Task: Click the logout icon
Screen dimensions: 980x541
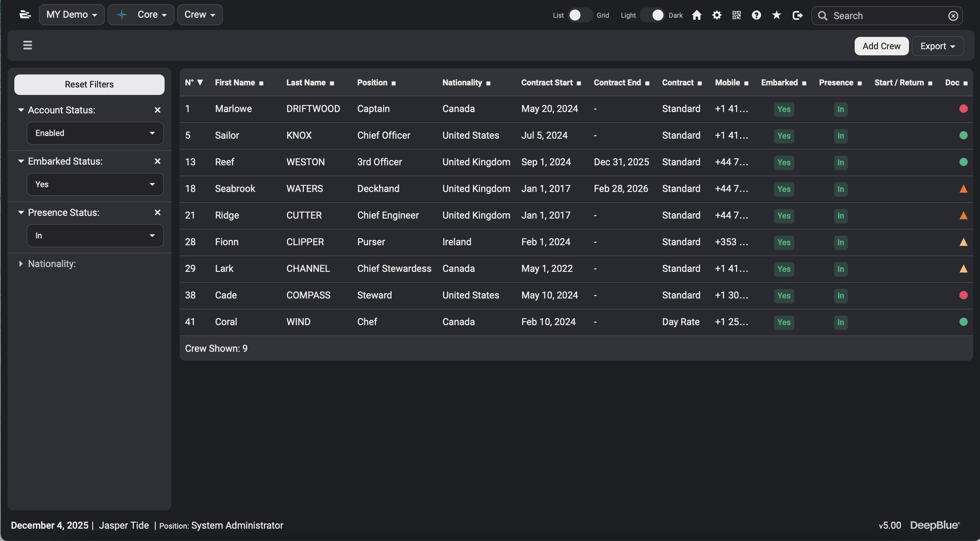Action: [x=797, y=15]
